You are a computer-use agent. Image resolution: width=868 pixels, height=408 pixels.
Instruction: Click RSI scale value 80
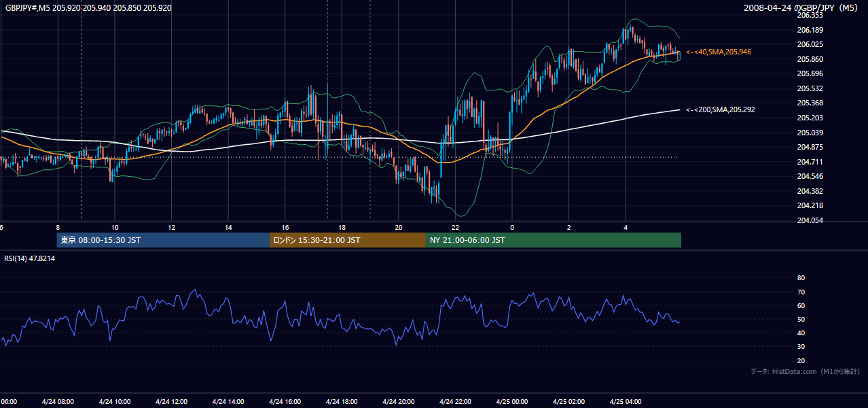click(x=801, y=278)
